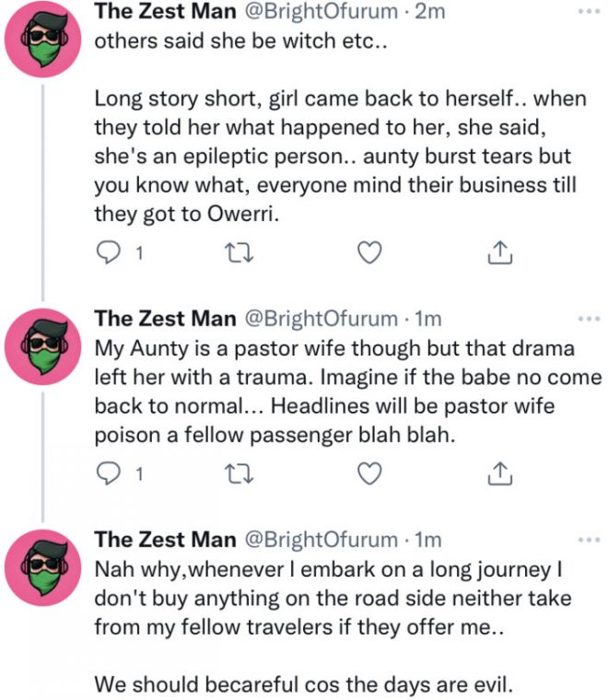
Task: Open more options on pastor wife tweet
Action: (x=586, y=319)
